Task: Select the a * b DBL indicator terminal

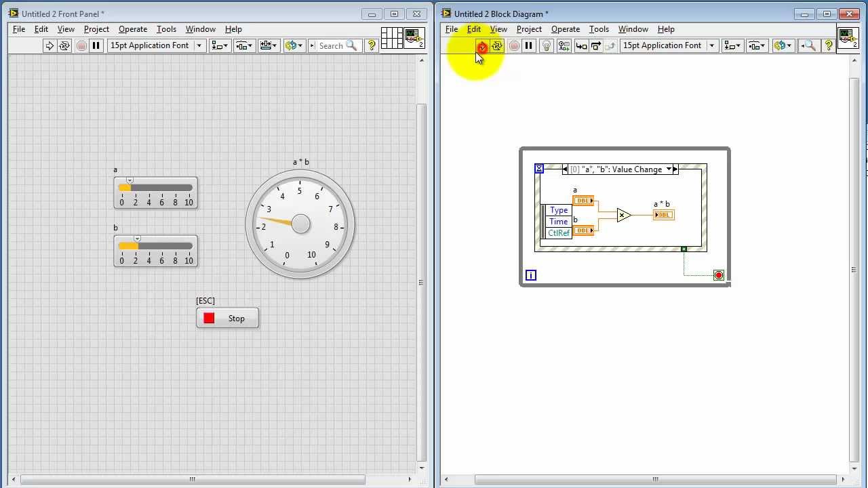Action: pyautogui.click(x=664, y=215)
